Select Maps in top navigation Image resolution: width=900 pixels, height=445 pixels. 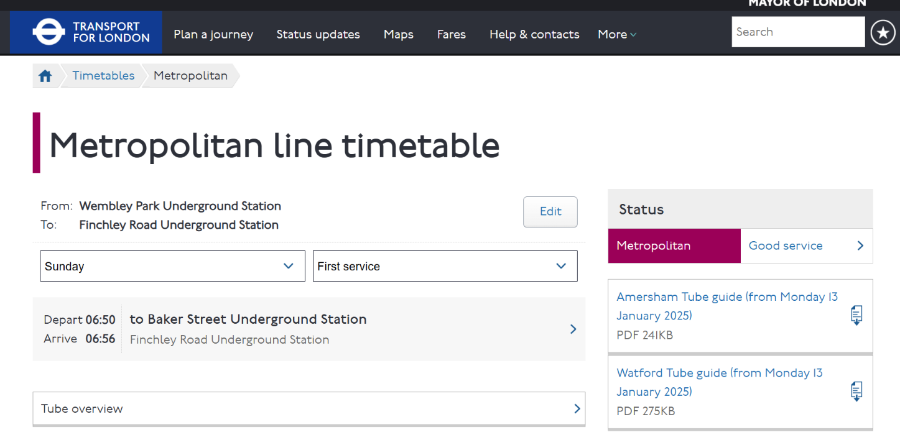pyautogui.click(x=398, y=34)
